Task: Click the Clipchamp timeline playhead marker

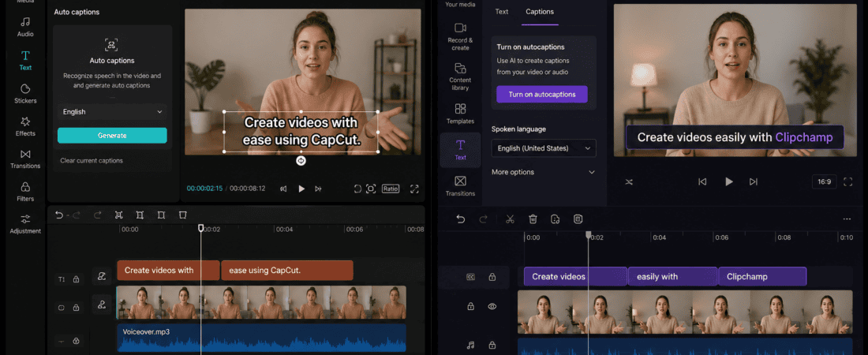Action: 589,235
